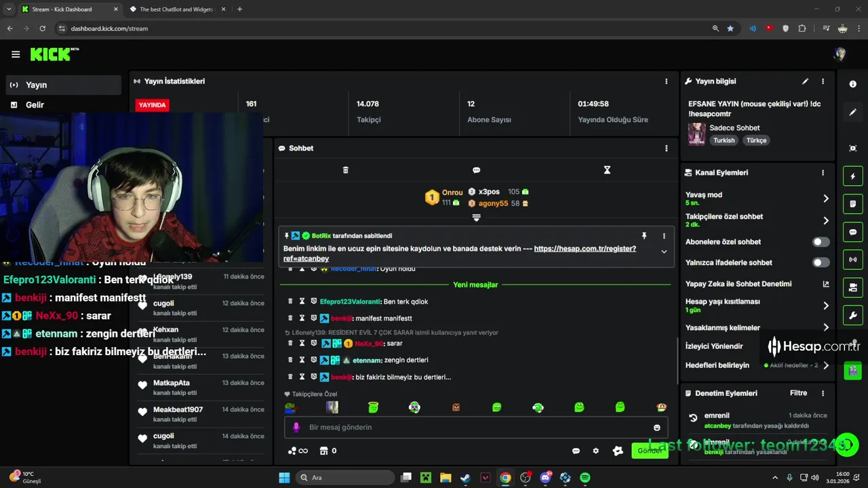The height and width of the screenshot is (488, 868).
Task: Switch to The best ChatBot and Widgets tab
Action: point(176,9)
